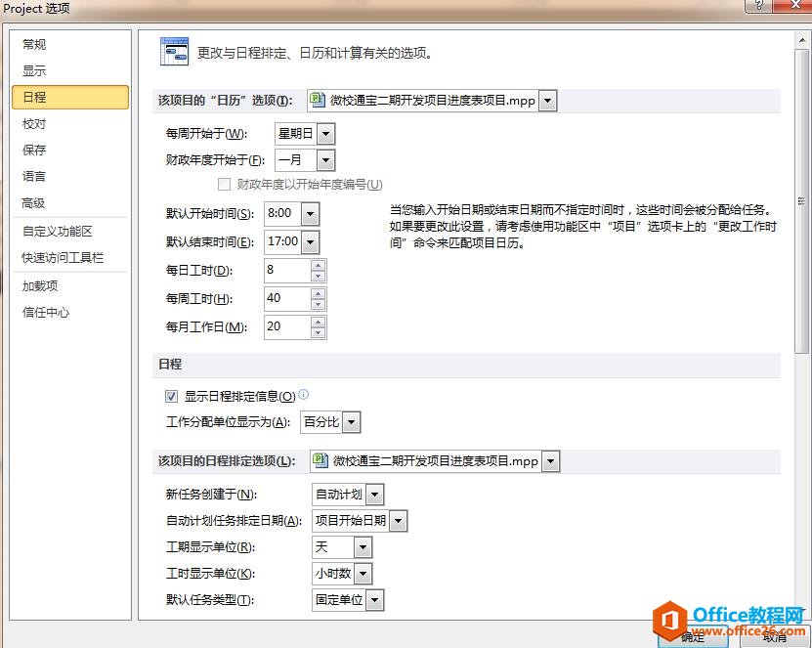The image size is (812, 648).
Task: Click the Project file icon in 日程排定选项 dropdown
Action: (321, 460)
